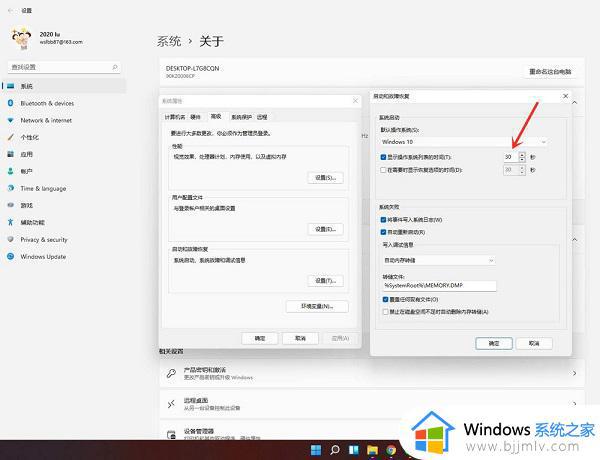The image size is (600, 460).
Task: Switch to 计算机名 tab in System Properties
Action: (175, 117)
